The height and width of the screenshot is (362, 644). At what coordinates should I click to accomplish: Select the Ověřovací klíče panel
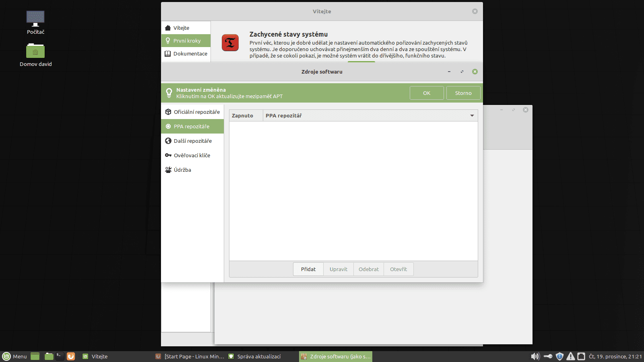[x=192, y=155]
